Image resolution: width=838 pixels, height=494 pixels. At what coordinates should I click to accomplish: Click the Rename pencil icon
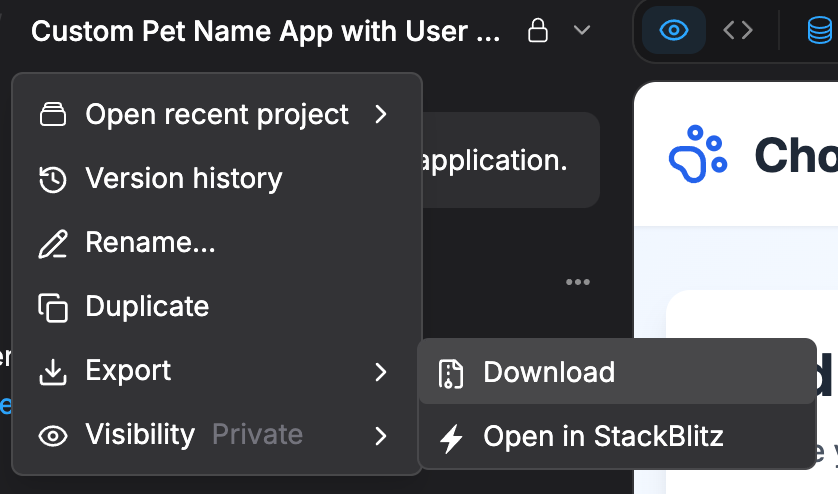[x=52, y=243]
